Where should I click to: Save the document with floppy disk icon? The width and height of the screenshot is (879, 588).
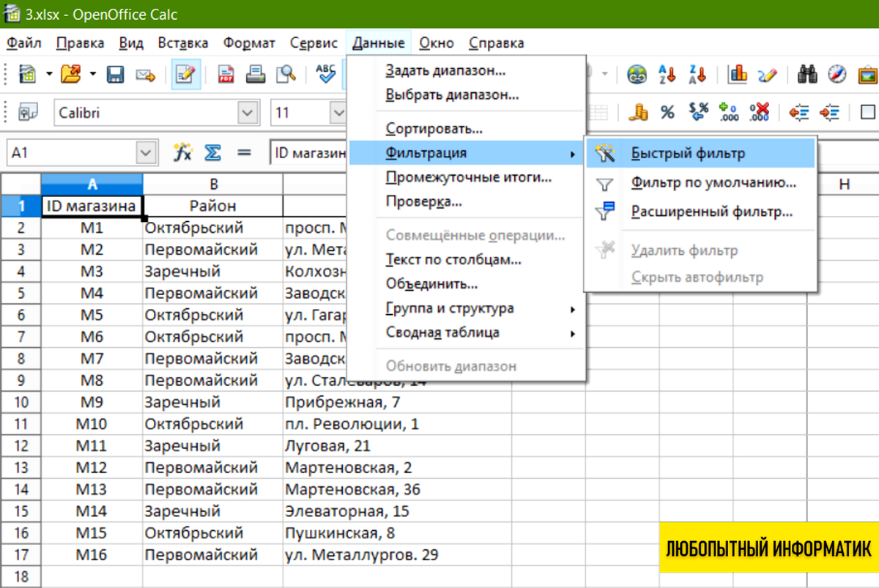tap(115, 74)
